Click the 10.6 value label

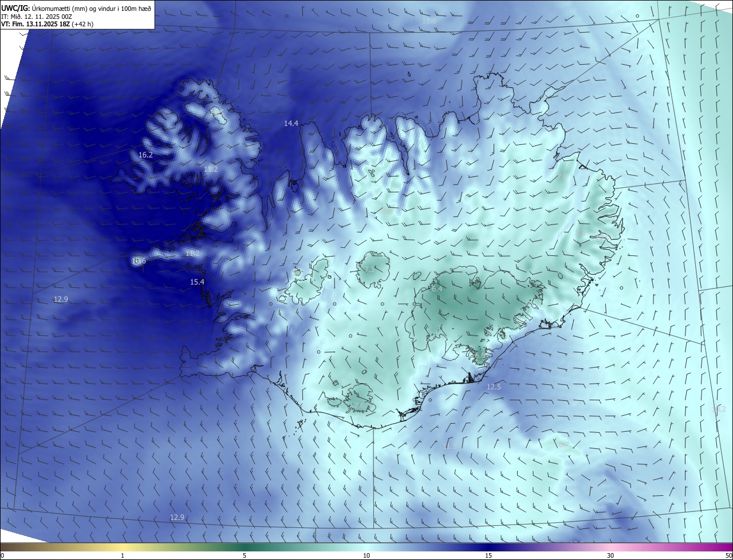139,261
